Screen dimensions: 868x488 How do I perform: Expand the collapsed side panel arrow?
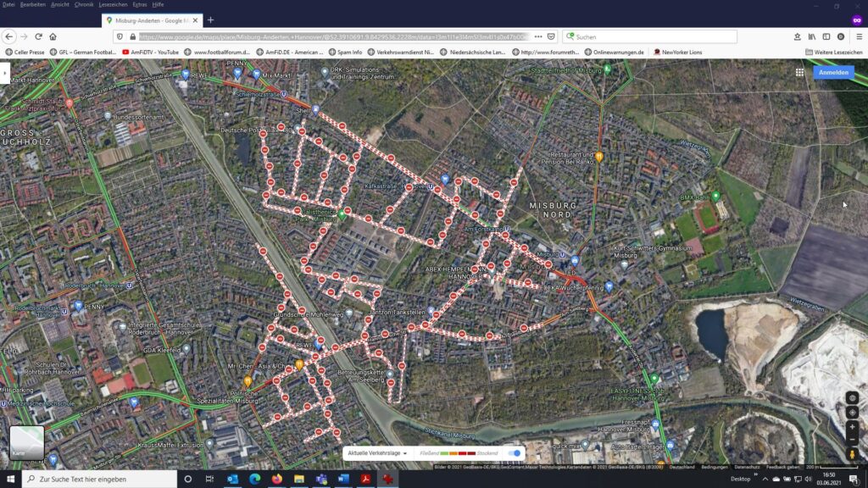[x=5, y=74]
